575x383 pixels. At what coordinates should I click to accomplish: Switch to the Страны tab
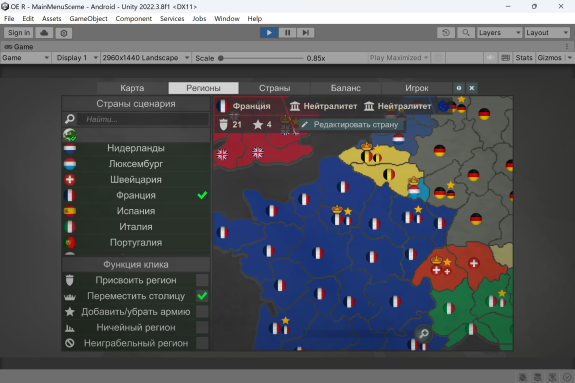(275, 88)
